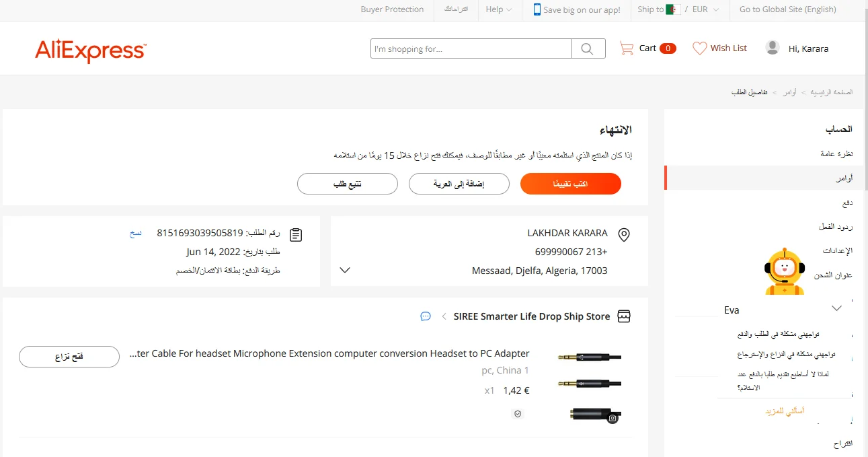Click the search magnifier icon

(x=588, y=48)
